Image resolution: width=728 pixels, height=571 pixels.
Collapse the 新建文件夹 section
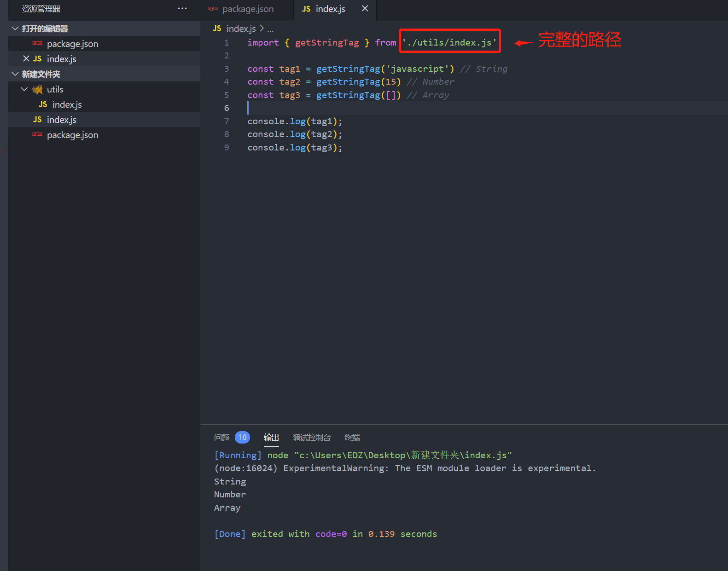point(15,74)
